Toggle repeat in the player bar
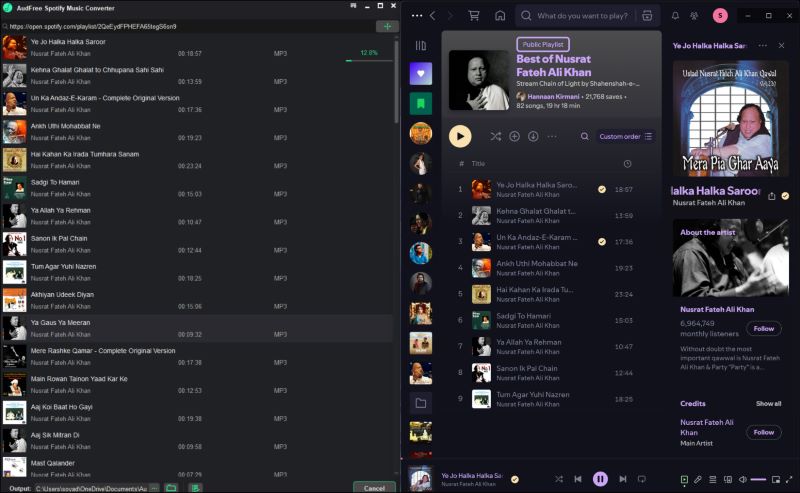The image size is (800, 493). pyautogui.click(x=641, y=479)
